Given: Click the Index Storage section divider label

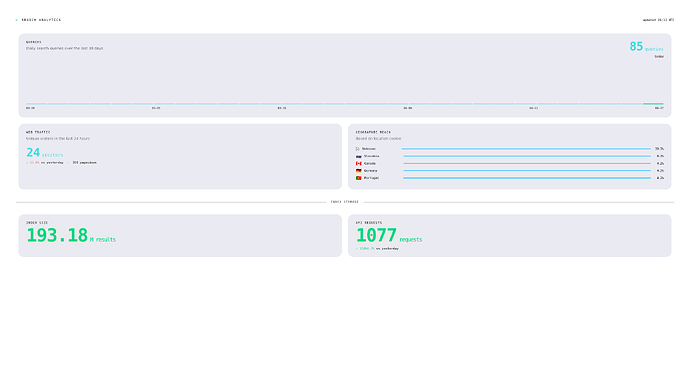Looking at the screenshot, I should click(x=345, y=202).
